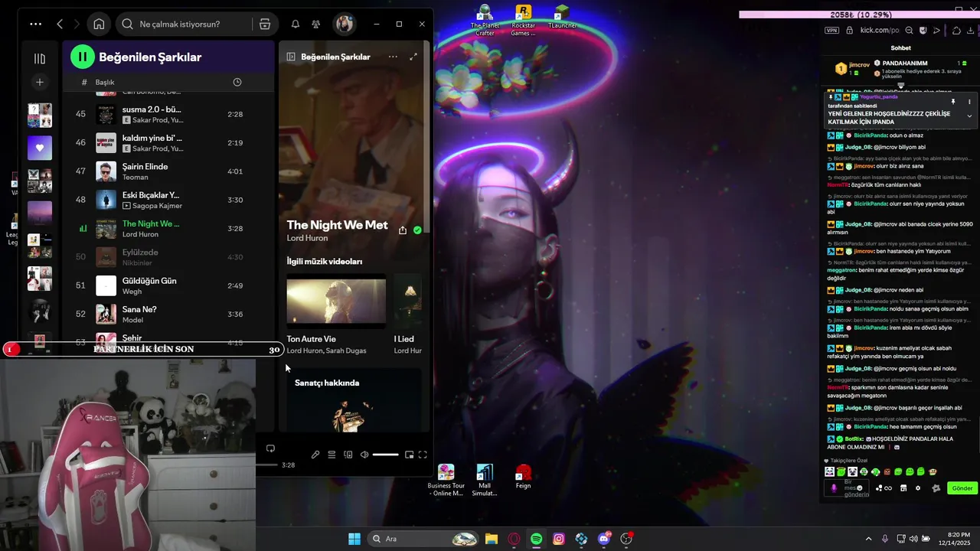The image size is (980, 551).
Task: Adjust the Spotify volume slider
Action: (385, 455)
